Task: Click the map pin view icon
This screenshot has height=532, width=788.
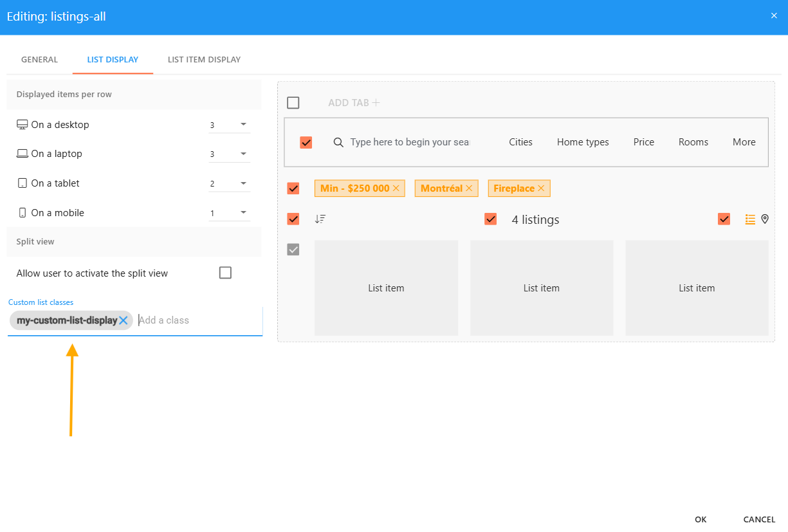Action: tap(765, 219)
